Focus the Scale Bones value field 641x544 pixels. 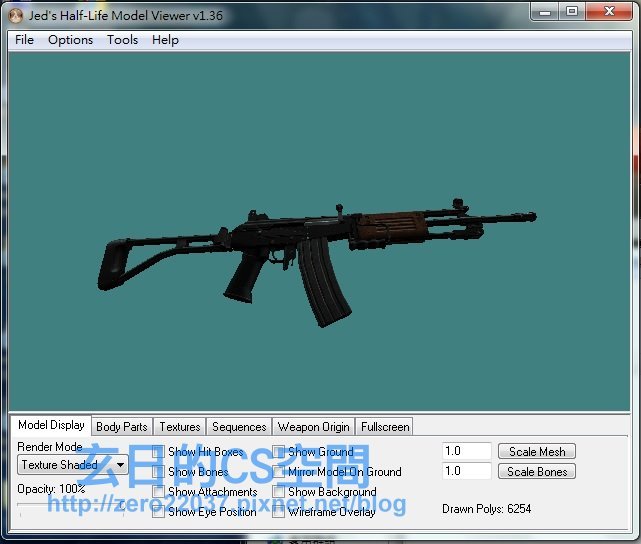(x=466, y=471)
